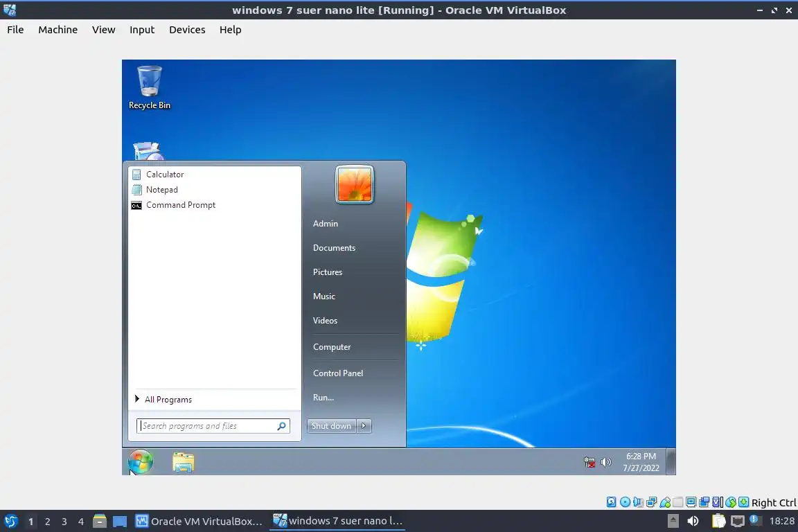Switch to host workspace 3
The image size is (798, 532).
[64, 522]
